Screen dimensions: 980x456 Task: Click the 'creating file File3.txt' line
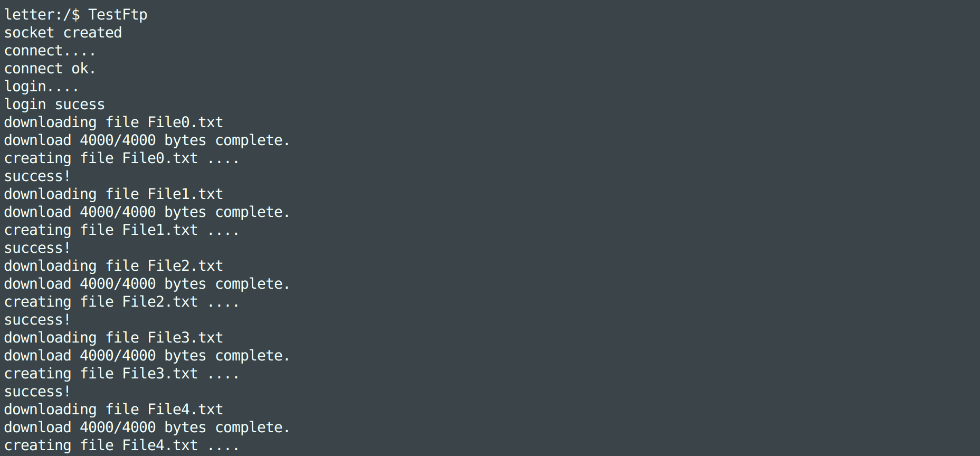click(x=121, y=374)
